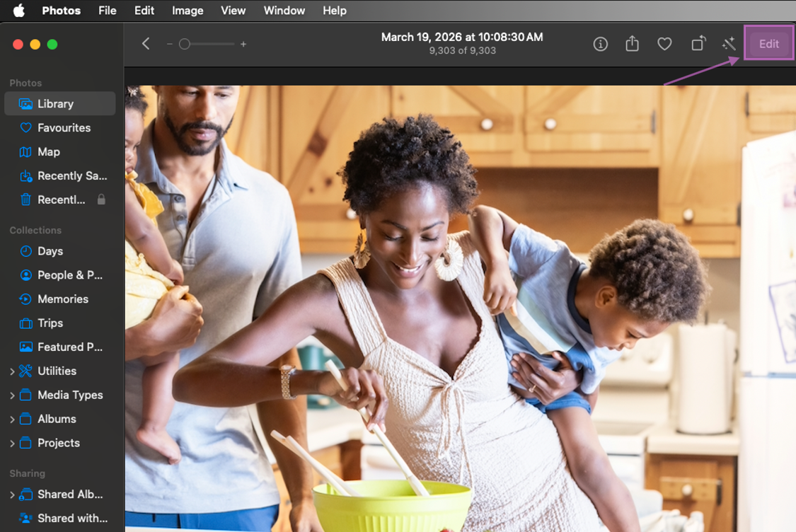Go back with the left chevron arrow

[146, 44]
